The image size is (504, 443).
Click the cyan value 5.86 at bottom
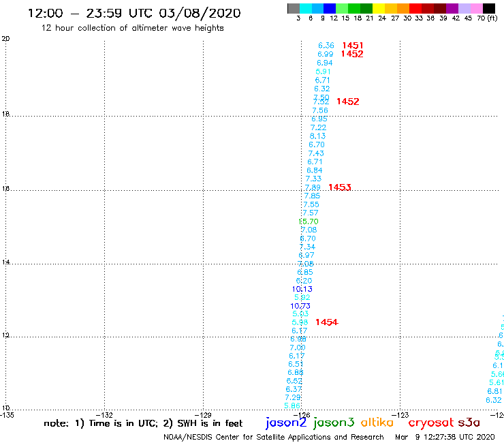click(292, 406)
